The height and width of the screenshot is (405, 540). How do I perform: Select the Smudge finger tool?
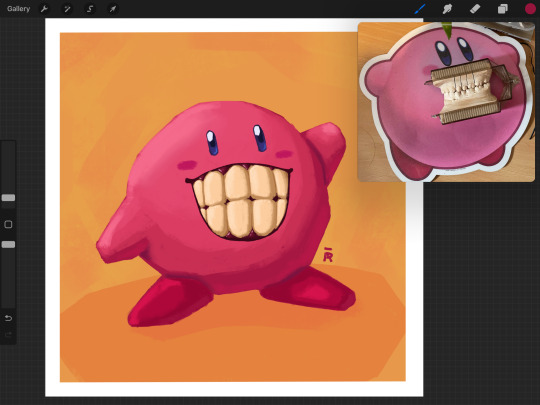coord(447,9)
